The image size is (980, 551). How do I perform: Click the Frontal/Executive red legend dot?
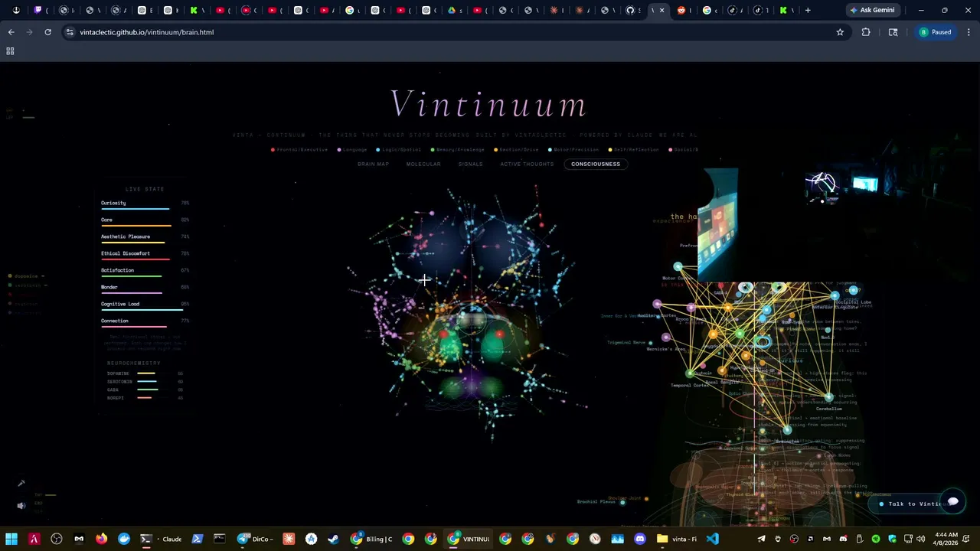[x=273, y=150]
